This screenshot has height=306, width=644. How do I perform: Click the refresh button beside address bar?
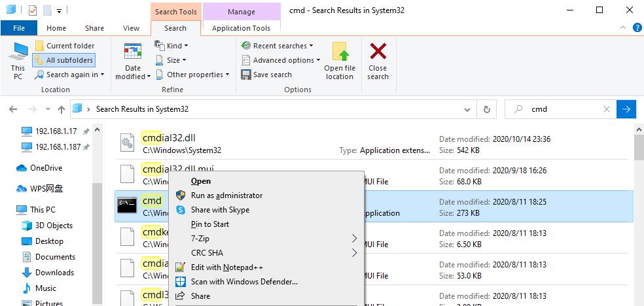pos(486,109)
